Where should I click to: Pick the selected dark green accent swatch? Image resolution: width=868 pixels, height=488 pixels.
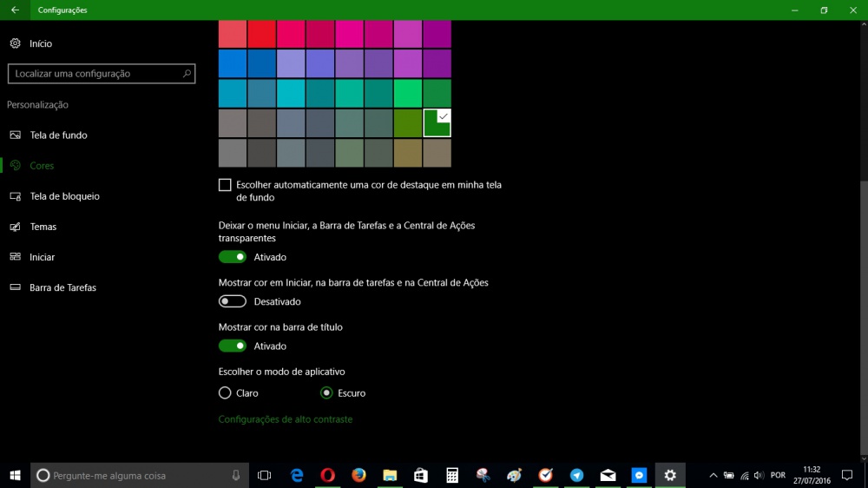[x=437, y=123]
